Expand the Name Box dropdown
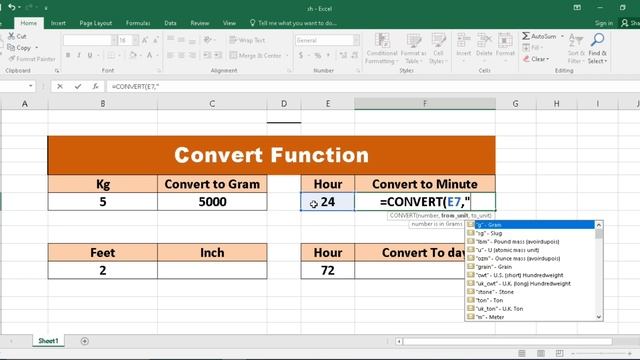 (x=31, y=86)
